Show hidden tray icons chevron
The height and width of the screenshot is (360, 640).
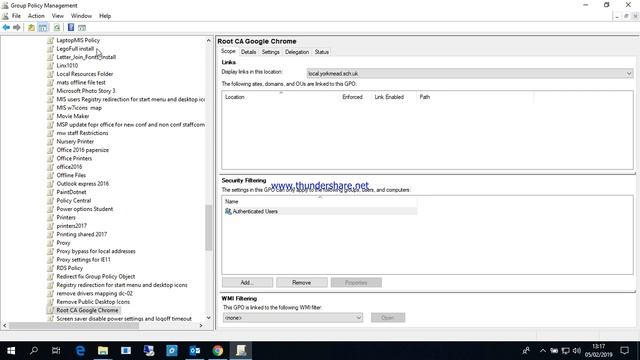click(x=542, y=351)
